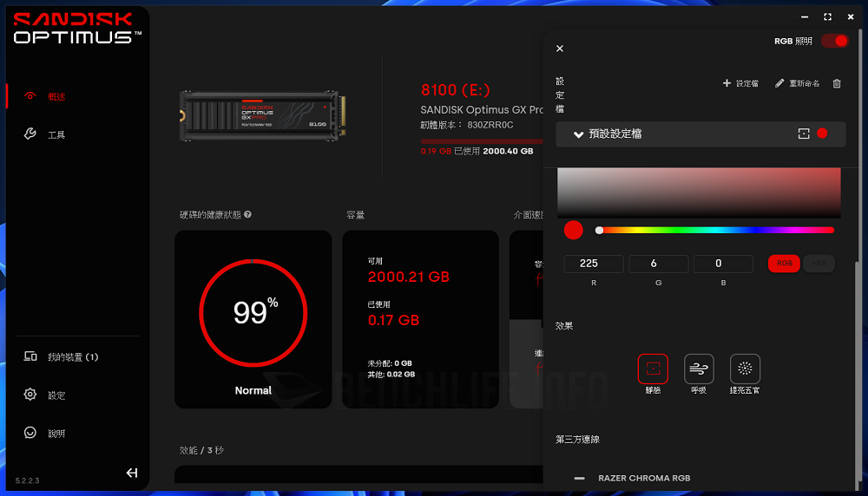This screenshot has width=868, height=496.
Task: Select the 呼吸 breathing lighting effect
Action: click(699, 369)
